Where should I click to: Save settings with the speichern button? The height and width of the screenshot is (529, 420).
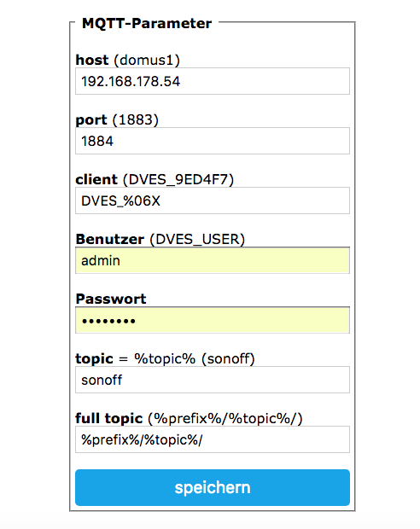pyautogui.click(x=213, y=487)
